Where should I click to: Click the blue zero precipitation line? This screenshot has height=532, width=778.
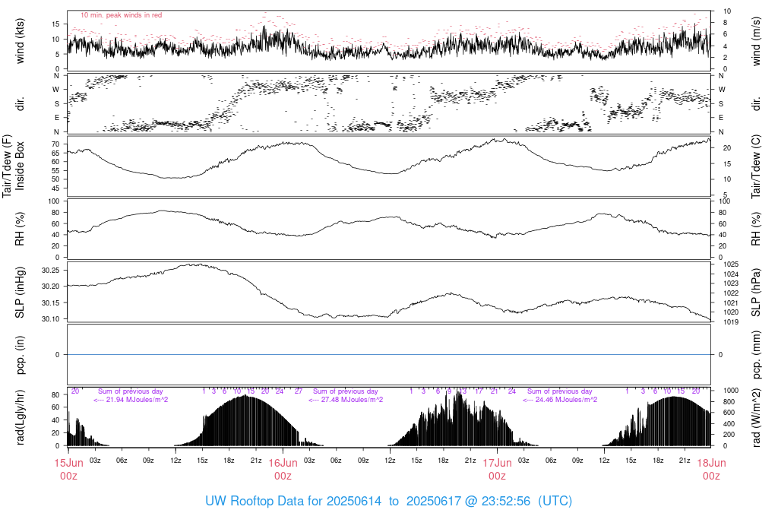coord(390,355)
